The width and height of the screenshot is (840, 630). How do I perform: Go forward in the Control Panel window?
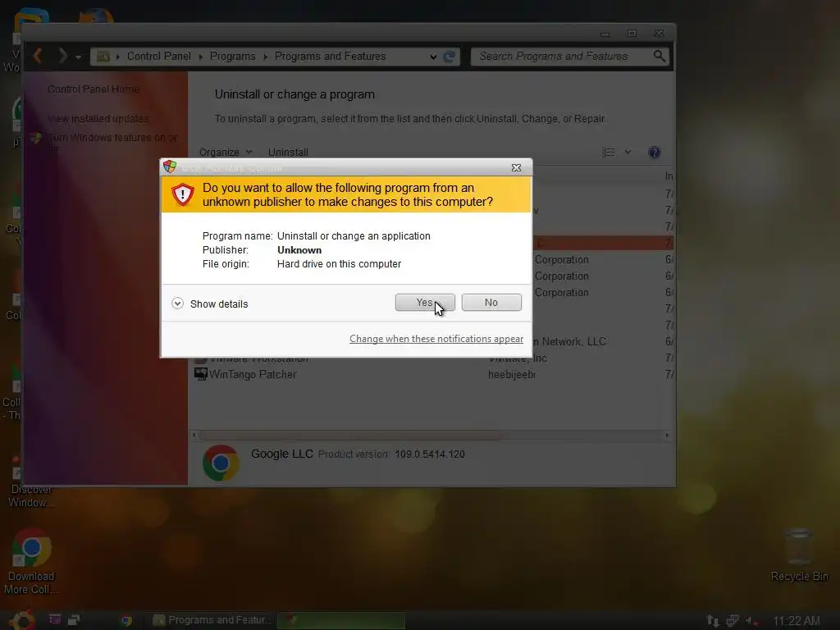[62, 56]
